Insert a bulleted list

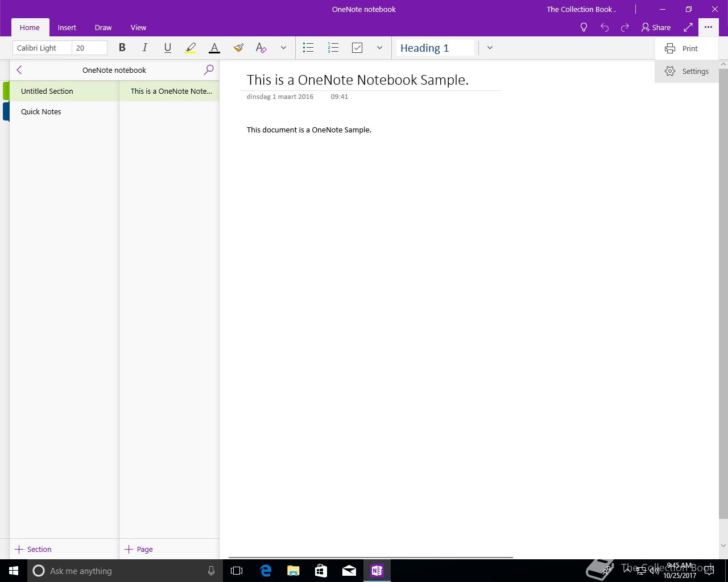pyautogui.click(x=308, y=48)
